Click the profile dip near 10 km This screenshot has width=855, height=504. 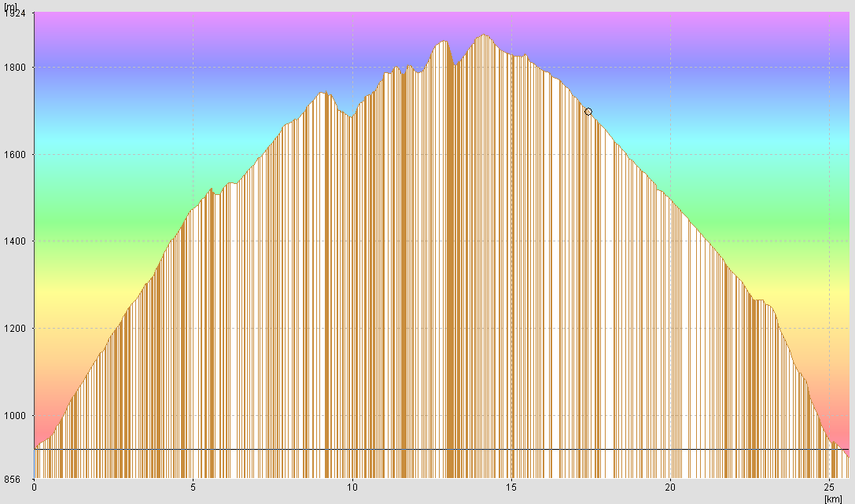point(351,116)
